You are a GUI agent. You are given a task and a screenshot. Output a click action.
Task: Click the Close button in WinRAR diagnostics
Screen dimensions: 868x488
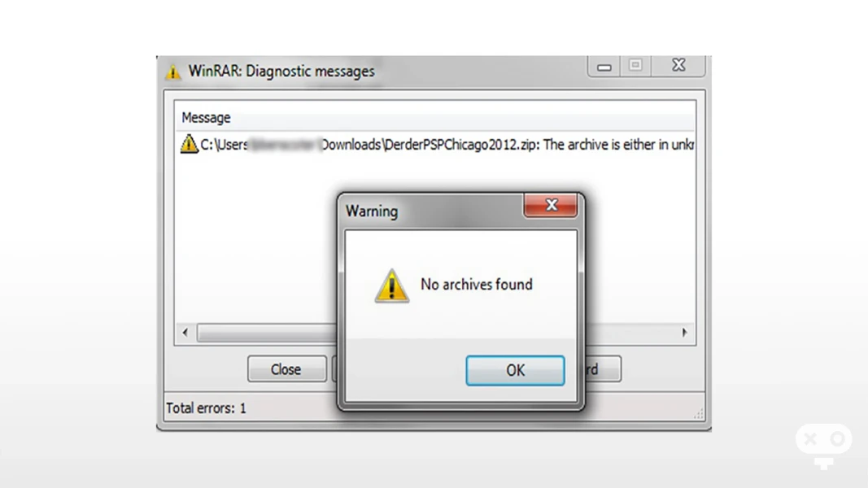click(x=286, y=369)
